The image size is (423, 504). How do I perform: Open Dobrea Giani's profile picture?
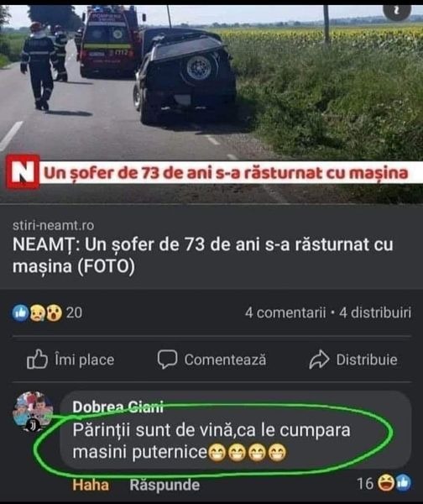[x=33, y=412]
